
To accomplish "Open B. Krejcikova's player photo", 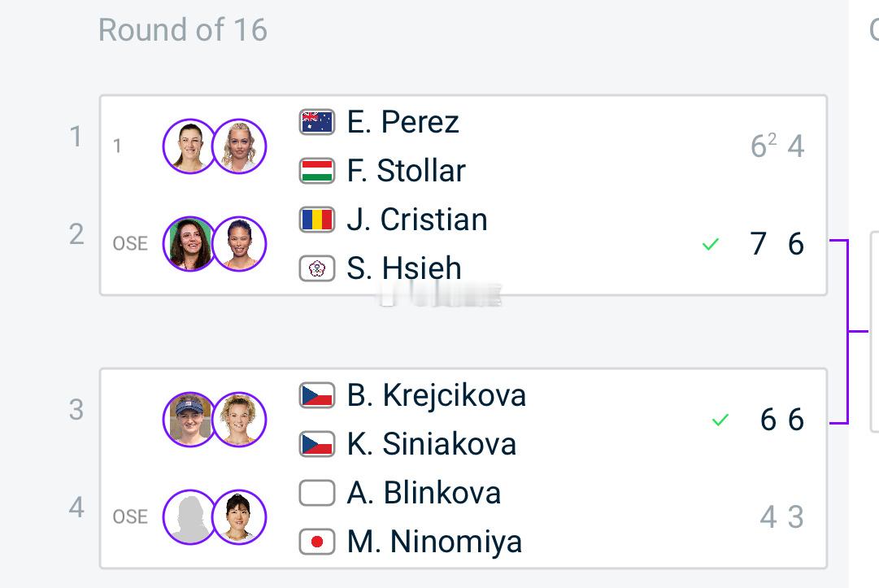I will (x=189, y=420).
